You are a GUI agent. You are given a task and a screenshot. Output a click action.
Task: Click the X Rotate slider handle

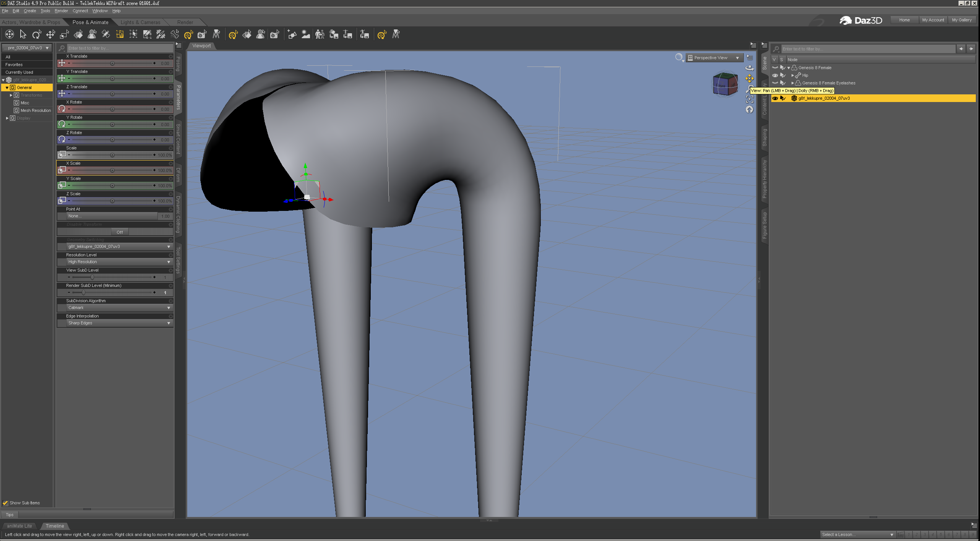point(112,109)
